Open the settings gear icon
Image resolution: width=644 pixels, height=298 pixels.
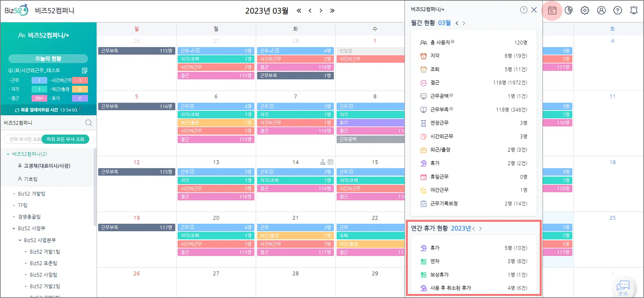pyautogui.click(x=585, y=11)
